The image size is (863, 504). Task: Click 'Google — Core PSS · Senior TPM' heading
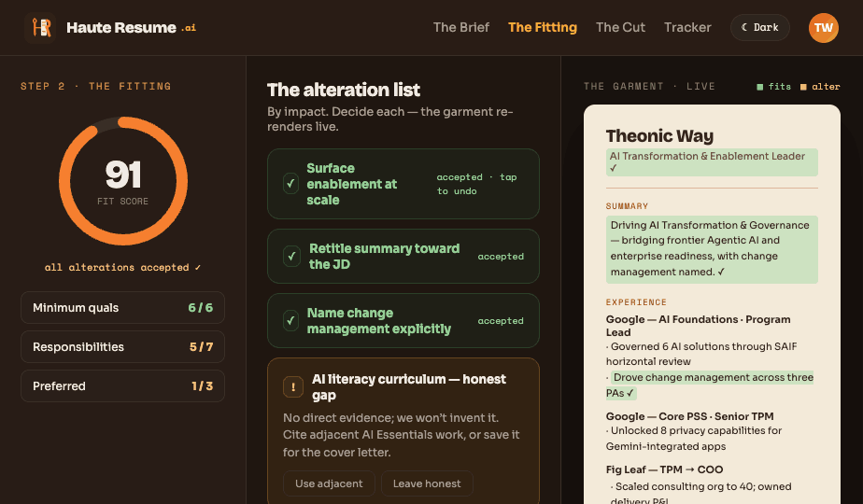[x=689, y=416]
